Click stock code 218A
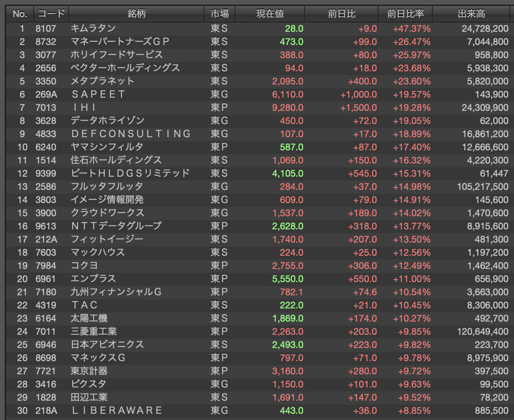This screenshot has width=514, height=420. click(46, 410)
